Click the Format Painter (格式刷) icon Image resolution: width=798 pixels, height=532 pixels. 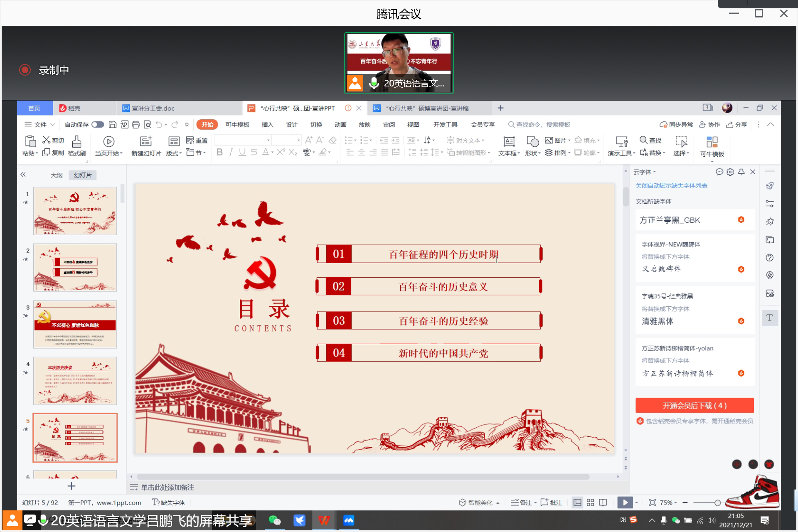coord(76,142)
